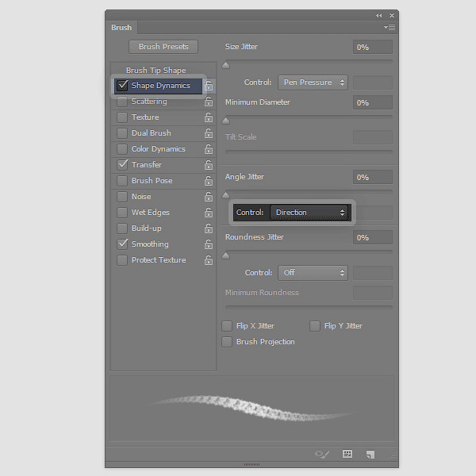Toggle the lock icon for Smoothing
This screenshot has height=476, width=476.
[209, 244]
